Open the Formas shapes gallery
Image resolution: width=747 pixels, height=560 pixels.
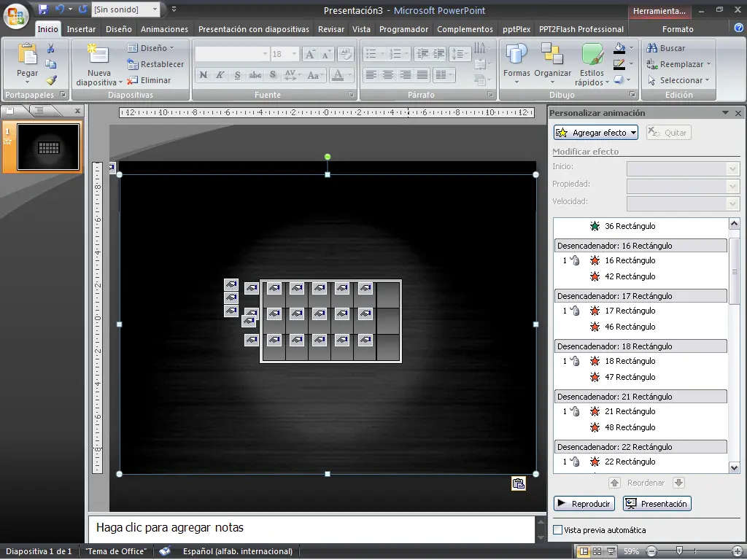516,53
